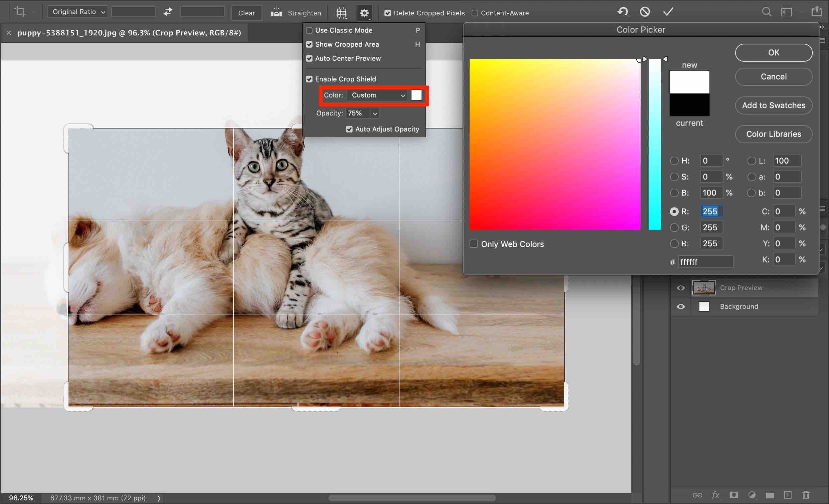The width and height of the screenshot is (829, 504).
Task: Enable the Content-Aware checkbox
Action: coord(475,13)
